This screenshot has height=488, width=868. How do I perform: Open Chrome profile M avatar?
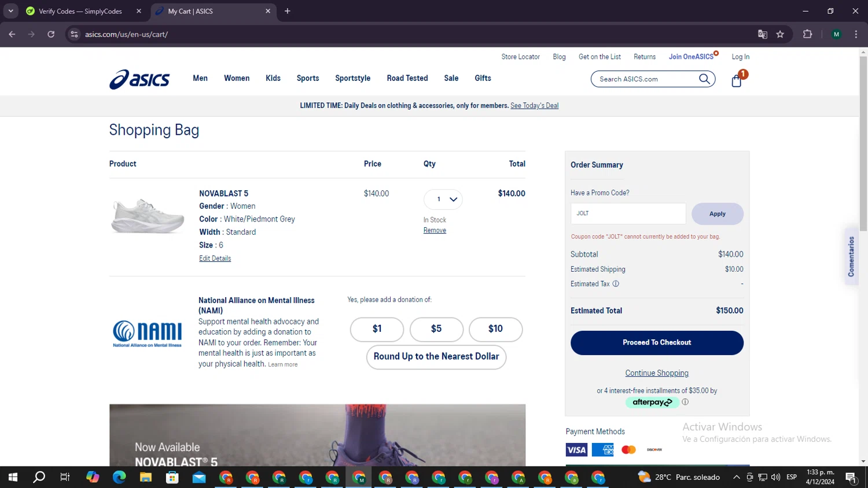point(836,34)
